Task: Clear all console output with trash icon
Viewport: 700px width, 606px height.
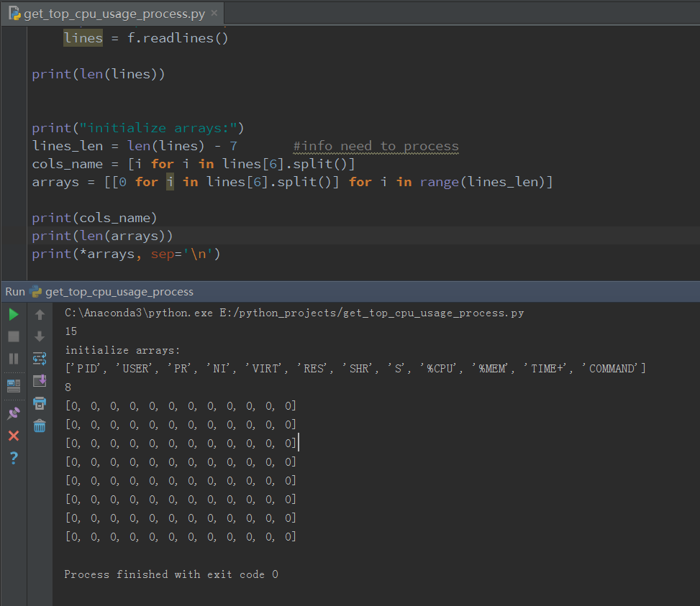Action: tap(40, 426)
